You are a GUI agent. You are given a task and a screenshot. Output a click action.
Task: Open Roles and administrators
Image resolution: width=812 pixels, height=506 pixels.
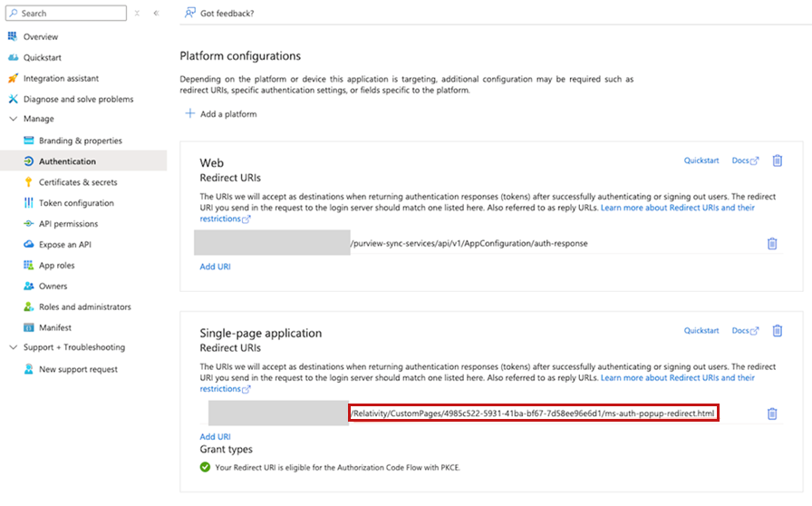pyautogui.click(x=85, y=307)
